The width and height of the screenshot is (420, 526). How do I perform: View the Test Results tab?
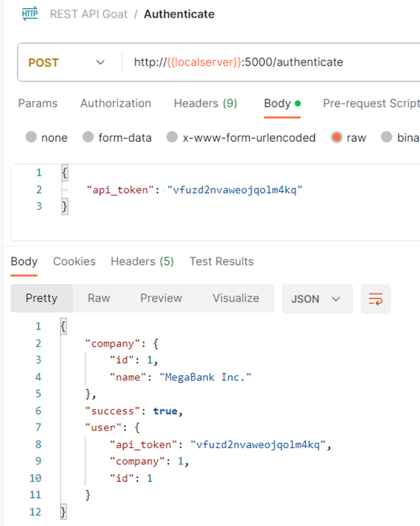tap(221, 262)
